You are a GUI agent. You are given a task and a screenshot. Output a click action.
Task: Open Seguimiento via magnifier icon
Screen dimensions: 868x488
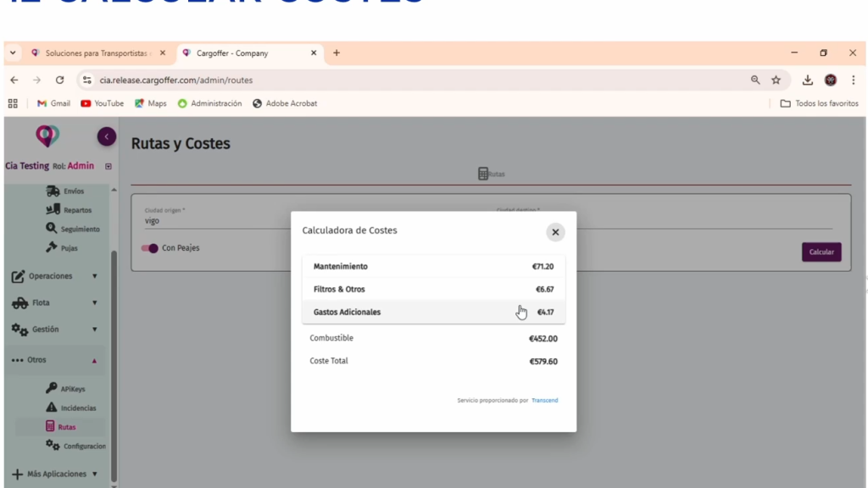point(53,229)
